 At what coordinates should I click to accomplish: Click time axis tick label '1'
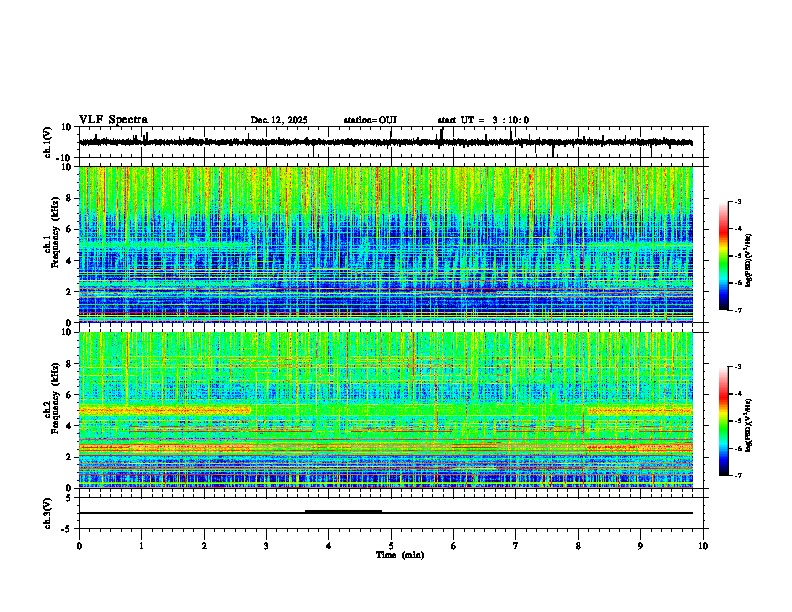[x=141, y=546]
